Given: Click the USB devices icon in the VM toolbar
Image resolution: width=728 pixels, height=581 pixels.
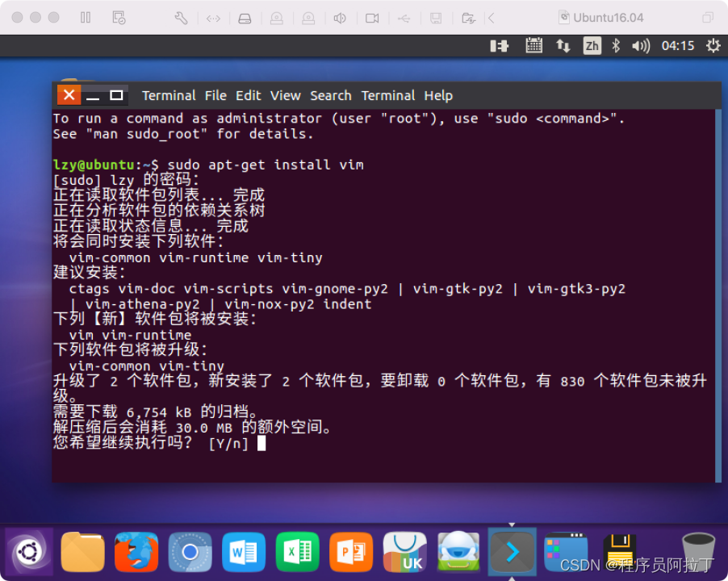Looking at the screenshot, I should (404, 17).
